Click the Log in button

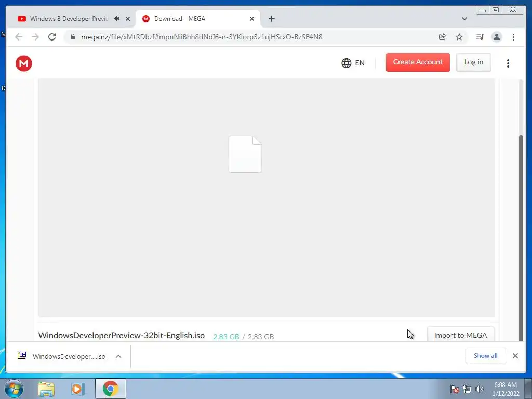click(x=474, y=62)
